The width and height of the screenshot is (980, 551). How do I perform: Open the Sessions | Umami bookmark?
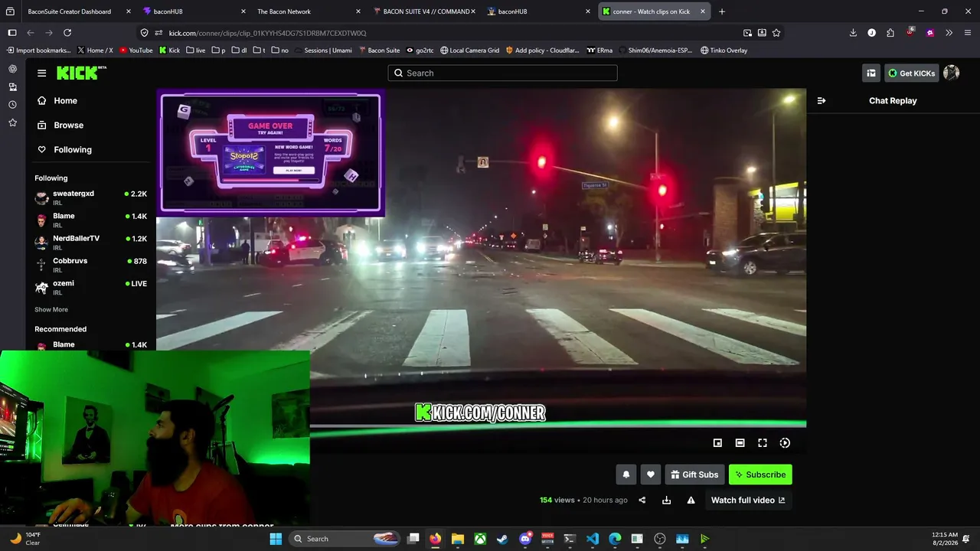[323, 51]
